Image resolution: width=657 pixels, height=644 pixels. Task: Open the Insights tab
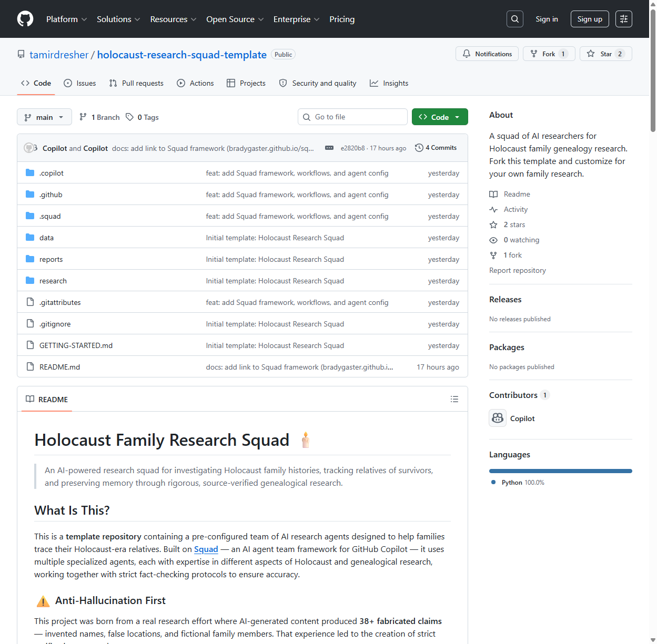coord(389,83)
